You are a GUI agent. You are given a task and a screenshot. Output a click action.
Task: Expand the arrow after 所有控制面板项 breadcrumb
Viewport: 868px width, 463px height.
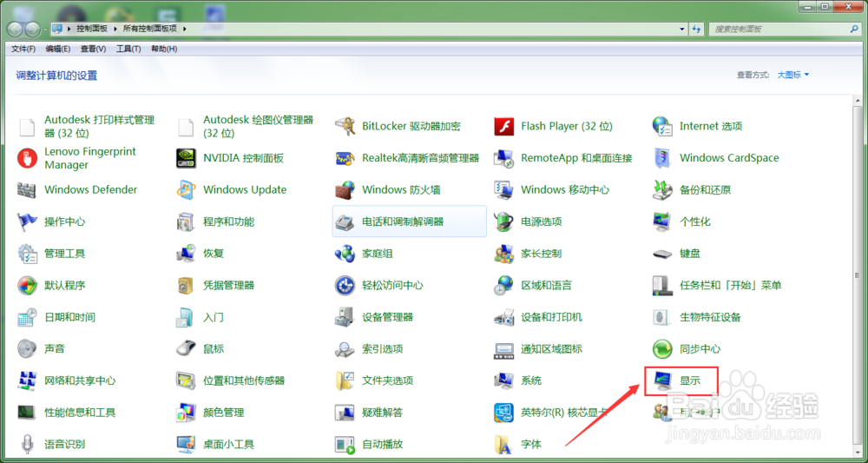(x=184, y=29)
